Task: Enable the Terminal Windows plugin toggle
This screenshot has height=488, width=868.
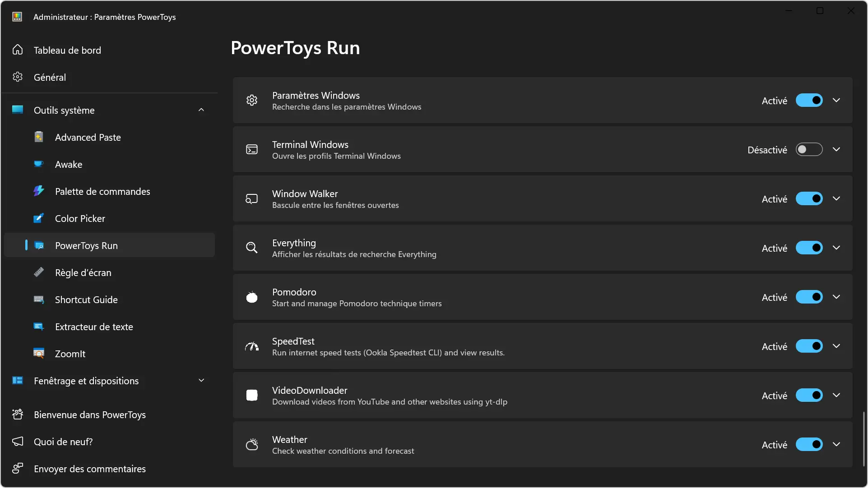Action: coord(809,149)
